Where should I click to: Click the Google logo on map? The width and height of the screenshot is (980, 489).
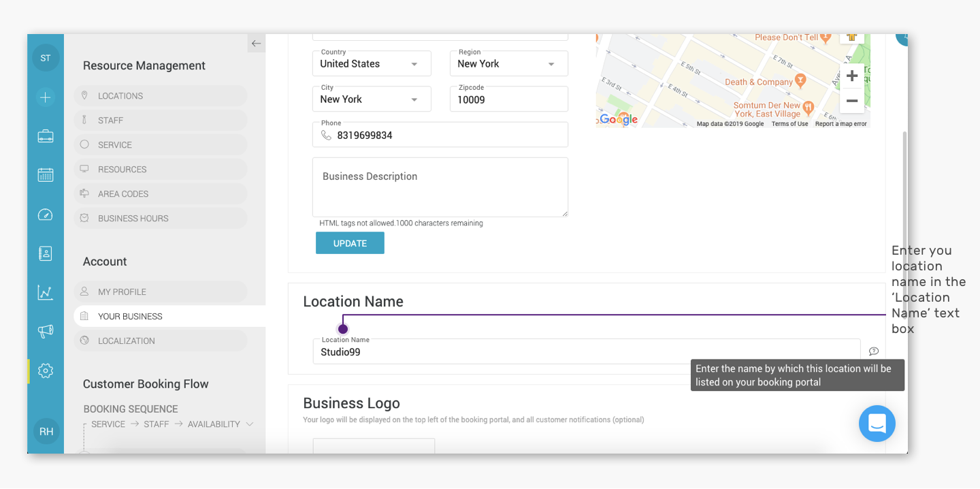pyautogui.click(x=619, y=119)
